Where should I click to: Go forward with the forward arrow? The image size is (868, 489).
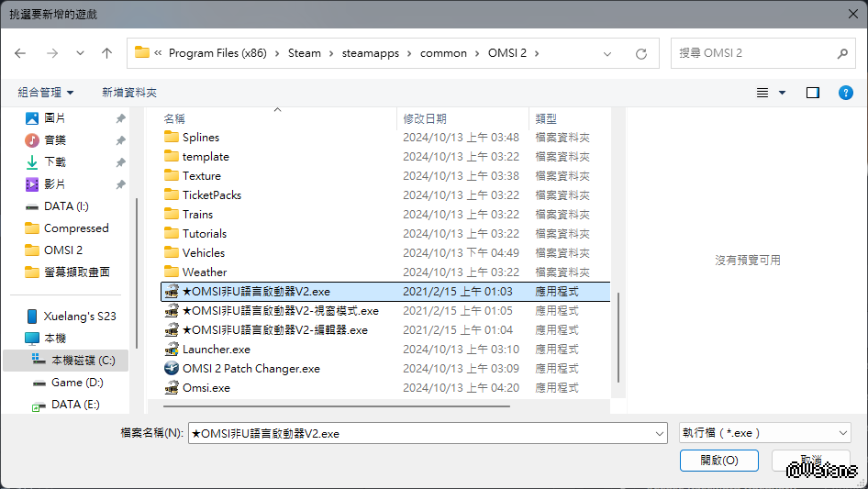coord(52,53)
